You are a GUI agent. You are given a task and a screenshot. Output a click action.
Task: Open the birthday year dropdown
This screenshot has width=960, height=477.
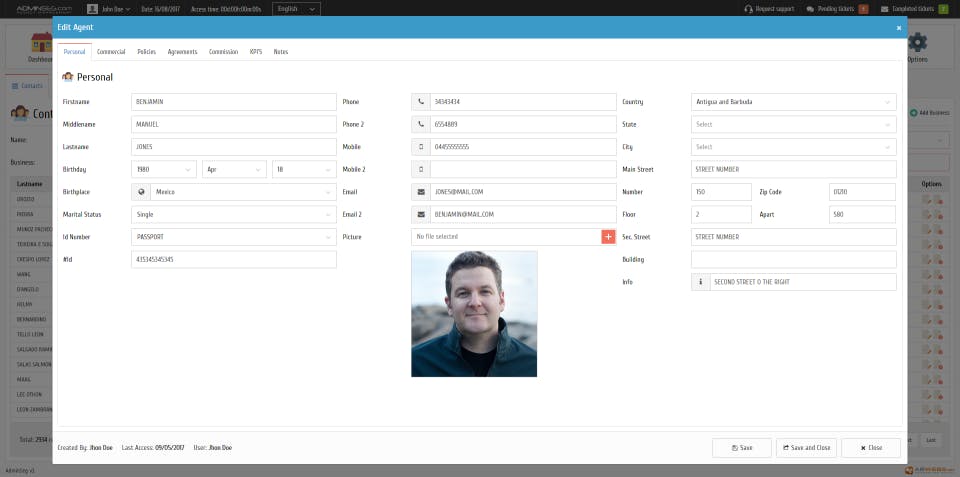pos(164,169)
